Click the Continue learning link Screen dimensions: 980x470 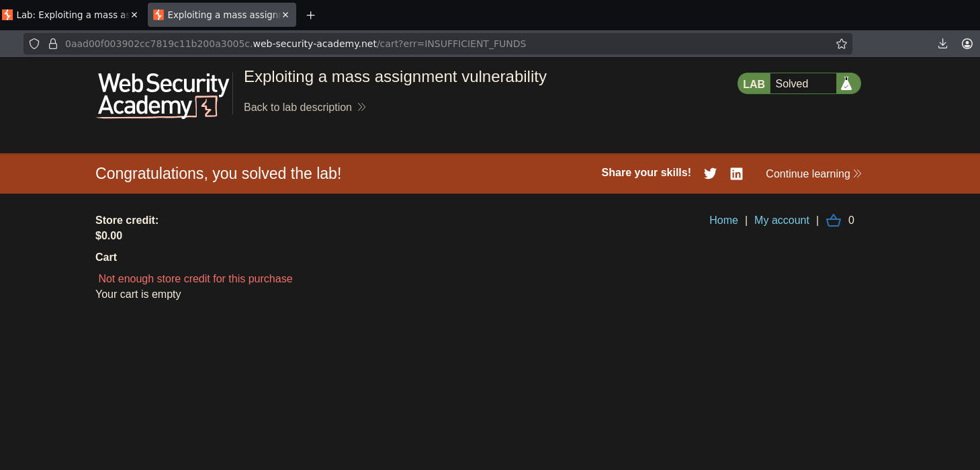(x=813, y=173)
